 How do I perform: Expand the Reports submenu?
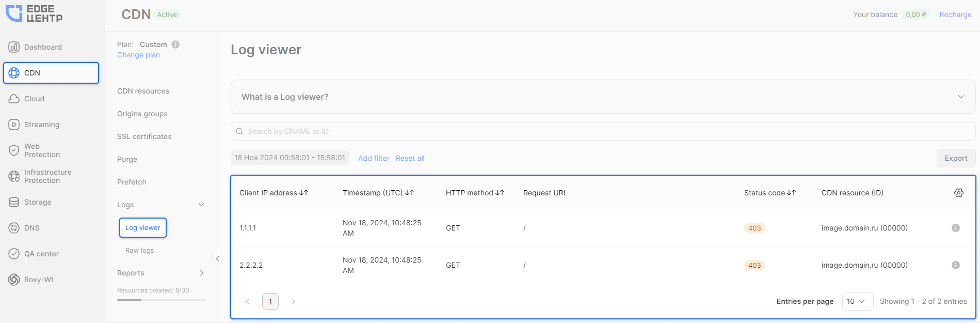coord(201,273)
